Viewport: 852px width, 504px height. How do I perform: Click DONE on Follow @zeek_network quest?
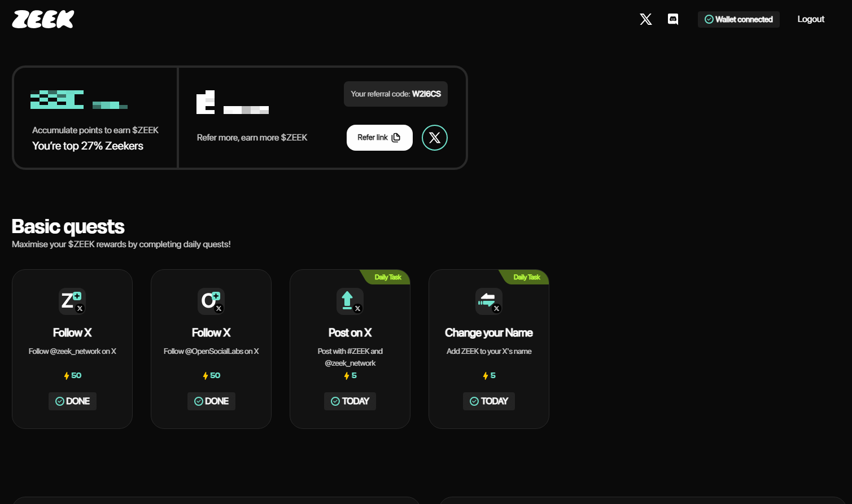[72, 401]
